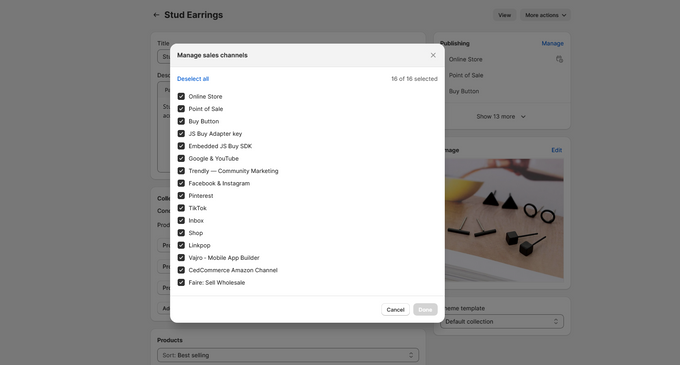Uncheck Faire: Sell Wholesale checkbox

pos(181,283)
